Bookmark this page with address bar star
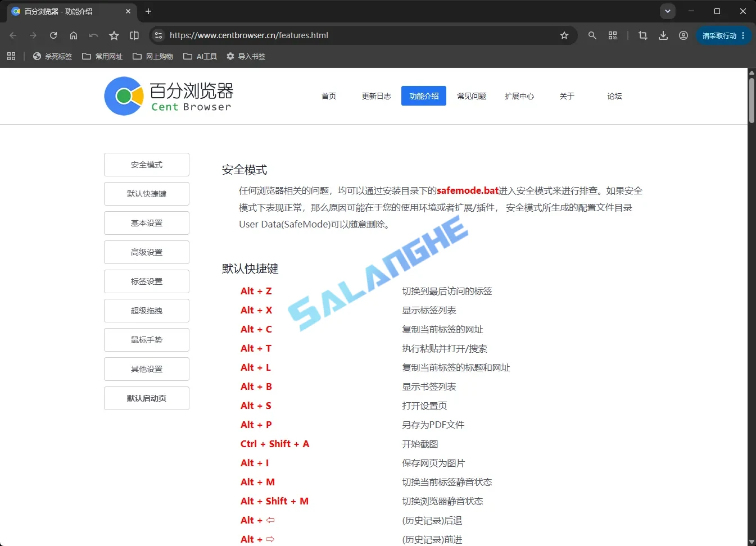 pyautogui.click(x=564, y=35)
